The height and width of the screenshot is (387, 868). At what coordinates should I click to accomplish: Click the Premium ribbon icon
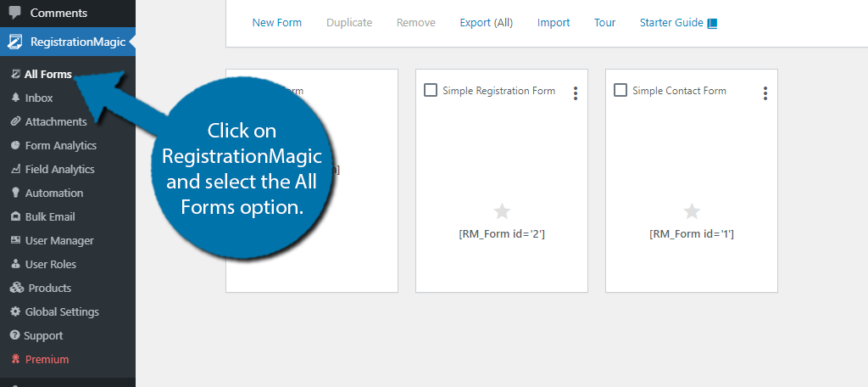point(15,359)
